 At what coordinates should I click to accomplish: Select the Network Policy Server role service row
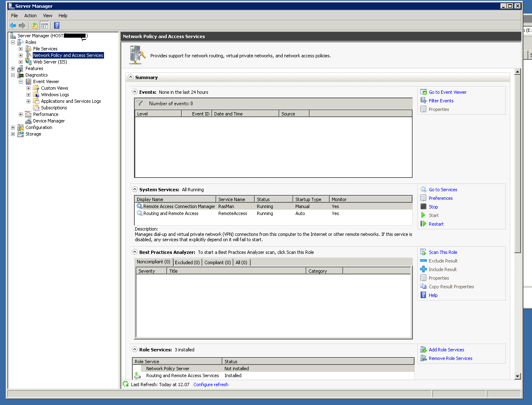274,369
